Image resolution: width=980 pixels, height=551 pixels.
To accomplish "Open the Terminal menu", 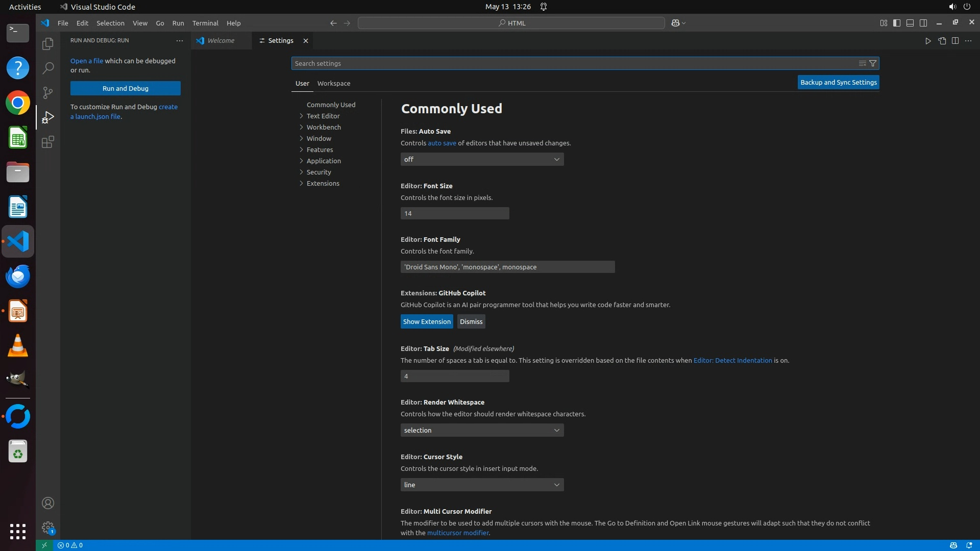I will tap(205, 23).
